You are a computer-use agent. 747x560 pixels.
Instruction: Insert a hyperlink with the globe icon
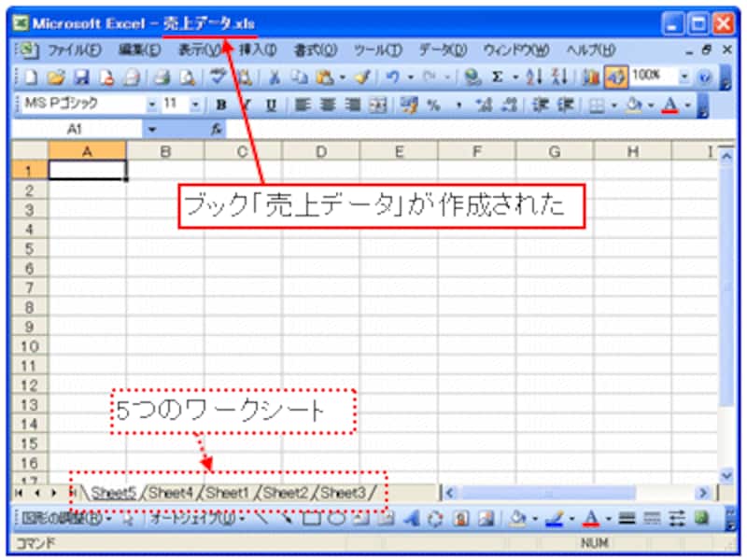click(472, 77)
